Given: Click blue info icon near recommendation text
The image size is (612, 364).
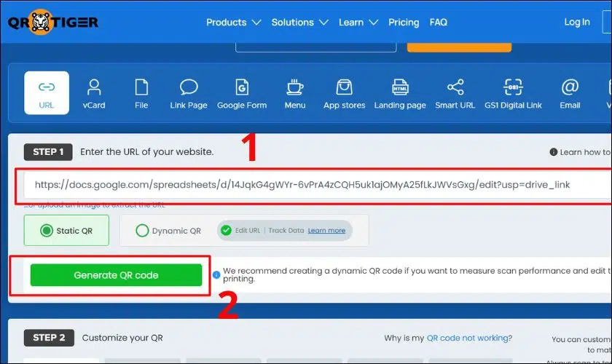Looking at the screenshot, I should pos(216,275).
